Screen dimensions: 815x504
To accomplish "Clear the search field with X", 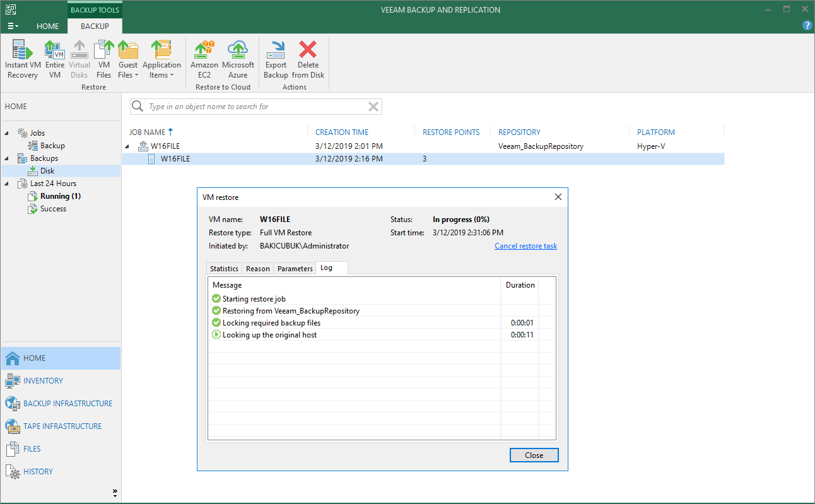I will tap(373, 107).
